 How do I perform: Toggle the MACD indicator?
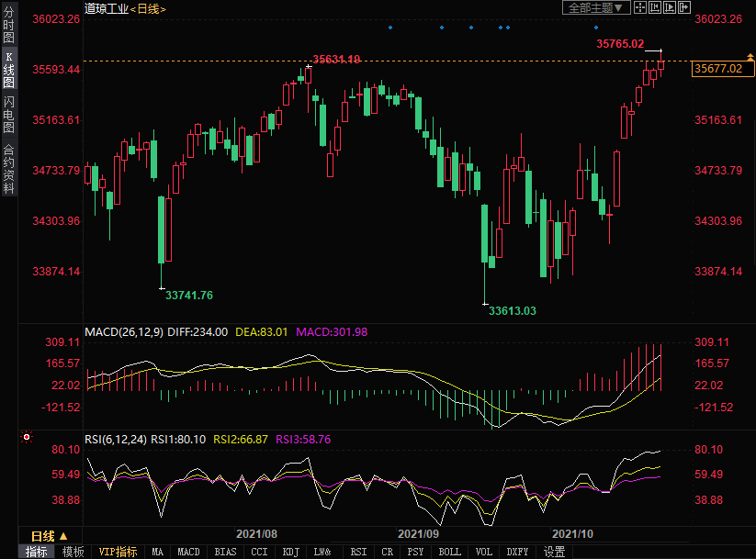click(x=188, y=552)
